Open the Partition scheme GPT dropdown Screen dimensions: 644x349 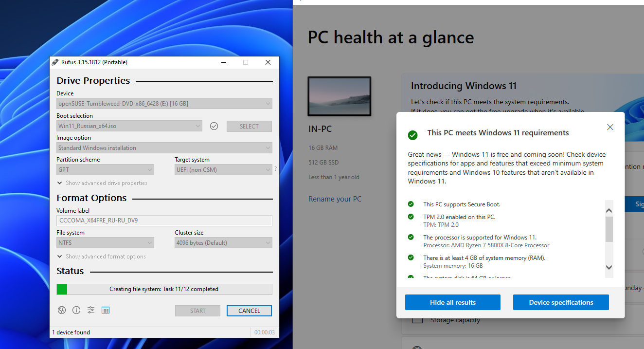tap(105, 170)
